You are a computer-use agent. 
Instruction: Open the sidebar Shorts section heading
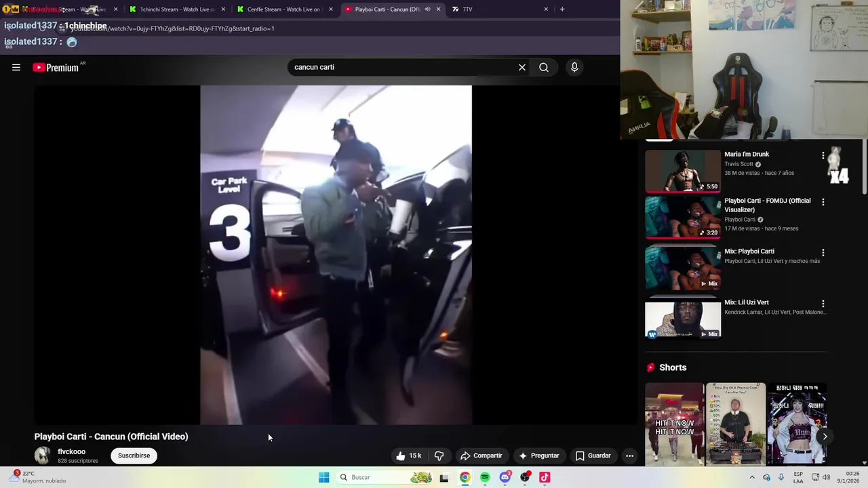click(673, 367)
